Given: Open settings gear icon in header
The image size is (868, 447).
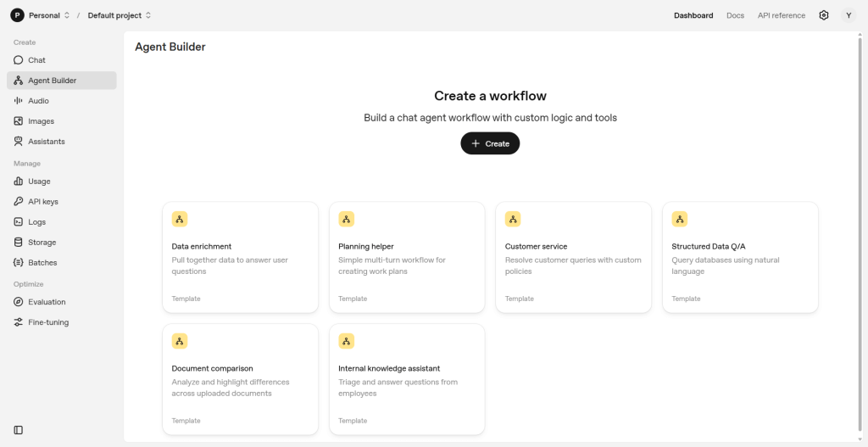Looking at the screenshot, I should (x=823, y=15).
